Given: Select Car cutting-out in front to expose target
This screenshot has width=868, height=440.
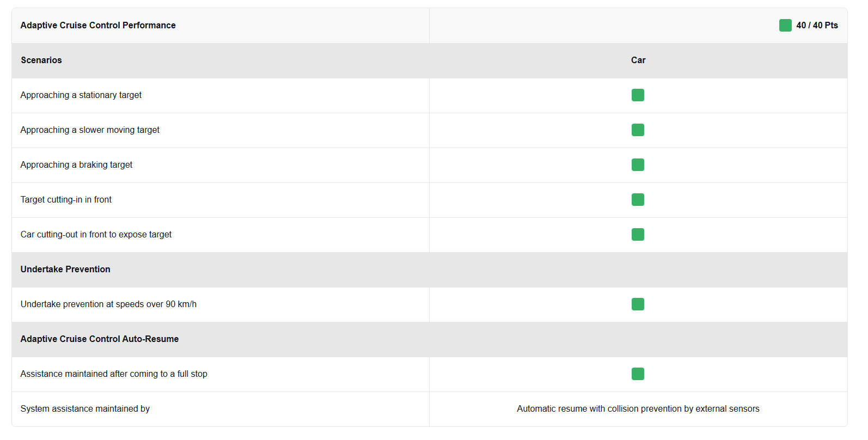Looking at the screenshot, I should 96,234.
